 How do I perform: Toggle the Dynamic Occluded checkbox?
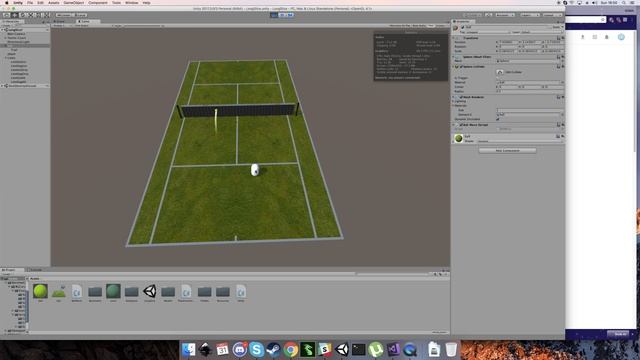click(x=498, y=119)
